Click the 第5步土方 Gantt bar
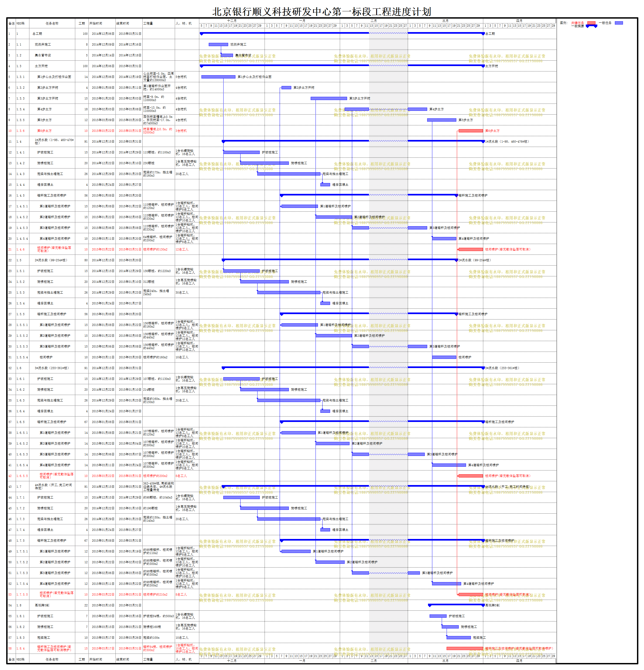The image size is (644, 670). 441,120
